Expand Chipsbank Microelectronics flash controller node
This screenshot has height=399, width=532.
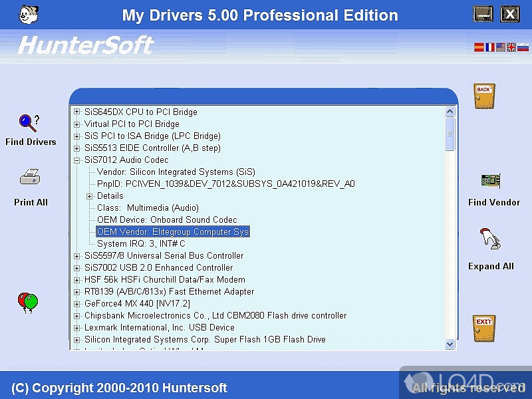pyautogui.click(x=77, y=315)
